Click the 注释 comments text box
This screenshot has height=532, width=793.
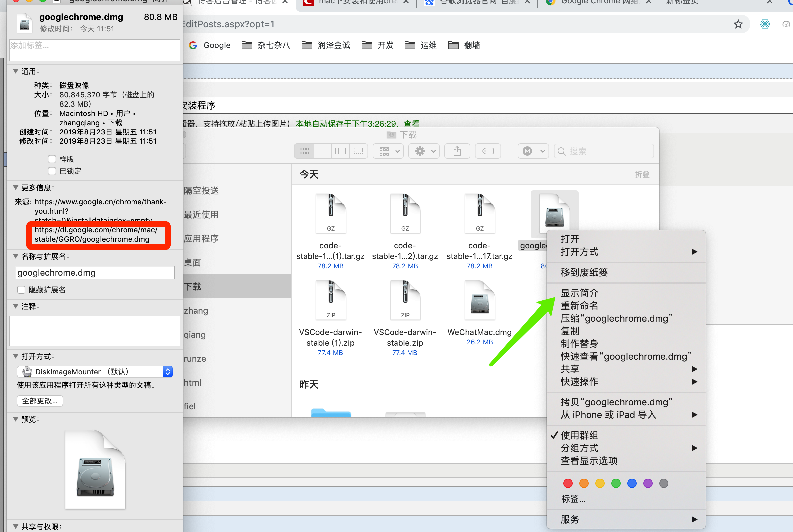(x=95, y=331)
